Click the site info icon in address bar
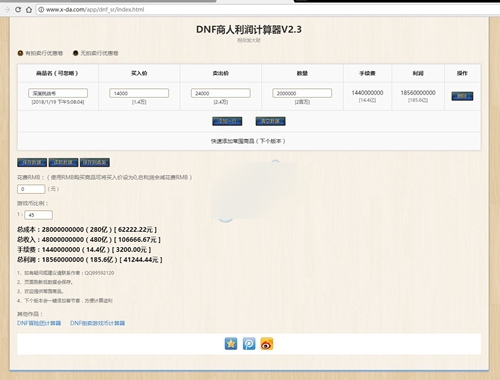The width and height of the screenshot is (500, 380). pyautogui.click(x=41, y=10)
